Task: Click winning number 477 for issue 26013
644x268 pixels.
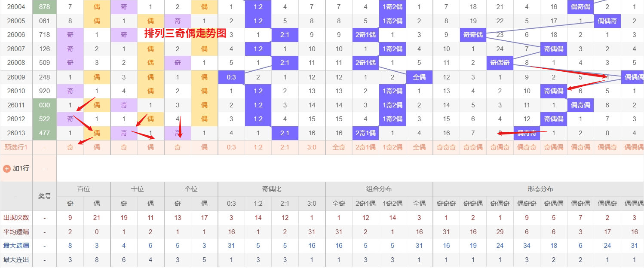Action: (45, 133)
